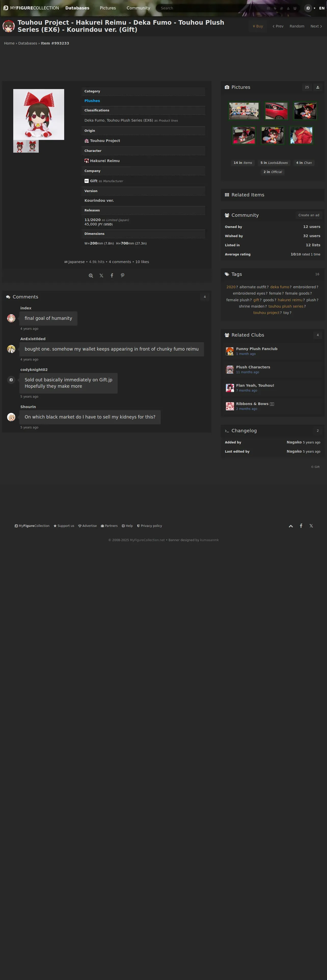Open the deka fumo tag
327x980 pixels.
279,287
